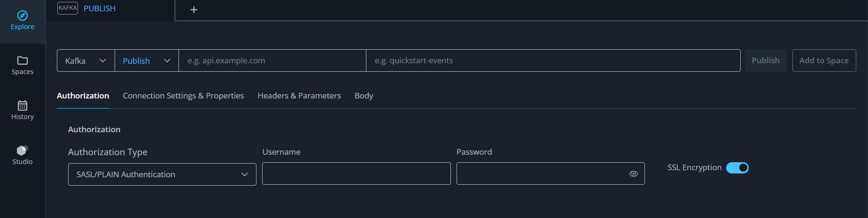Click the quickstart-events topic field
The height and width of the screenshot is (218, 868).
(553, 61)
